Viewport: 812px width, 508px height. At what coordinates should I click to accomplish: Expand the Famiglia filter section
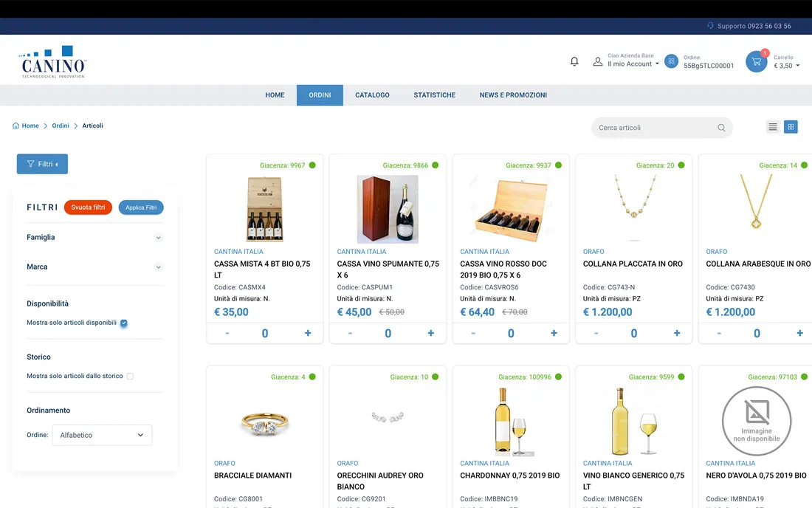tap(158, 238)
